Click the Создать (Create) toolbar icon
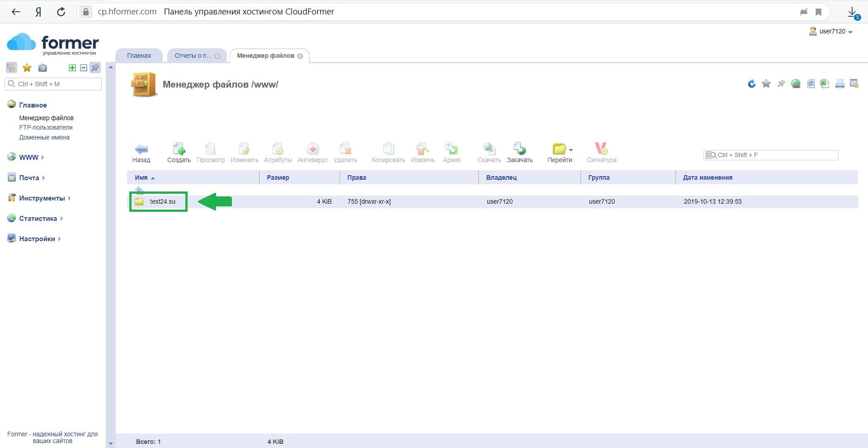Image resolution: width=868 pixels, height=448 pixels. point(179,149)
